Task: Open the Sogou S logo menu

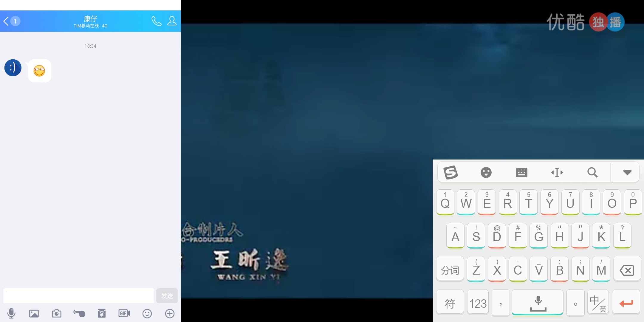Action: point(451,172)
